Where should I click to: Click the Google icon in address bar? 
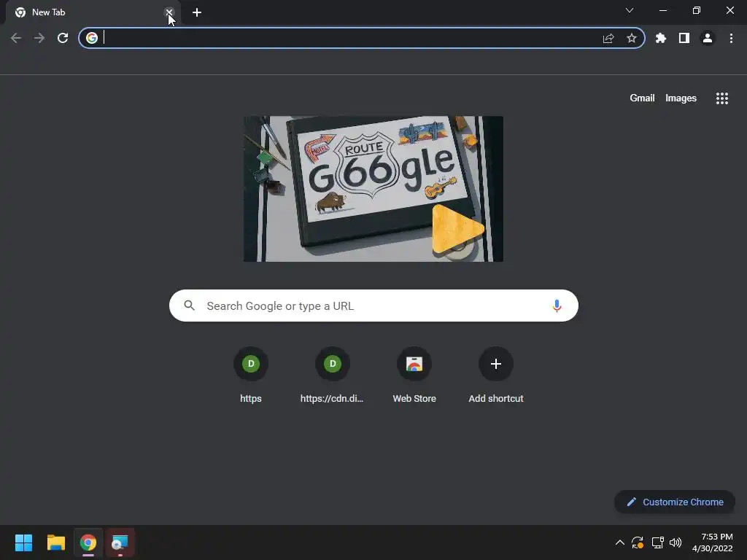pos(92,38)
